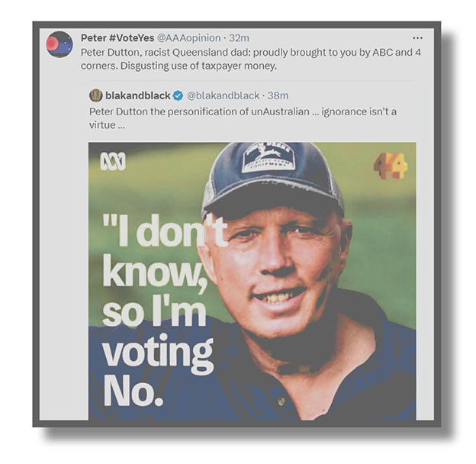Screen dimensions: 476x464
Task: Click the word "virtue" in quoted tweet
Action: tap(103, 124)
